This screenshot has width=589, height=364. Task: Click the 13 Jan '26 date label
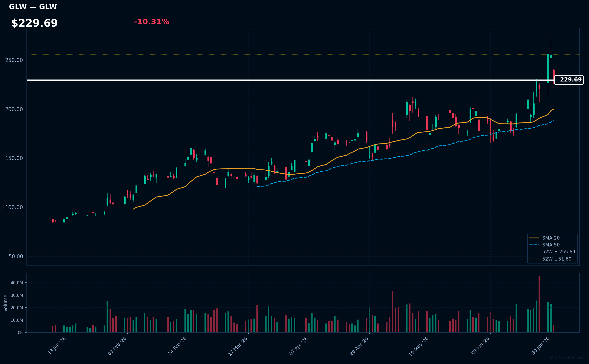click(x=57, y=346)
